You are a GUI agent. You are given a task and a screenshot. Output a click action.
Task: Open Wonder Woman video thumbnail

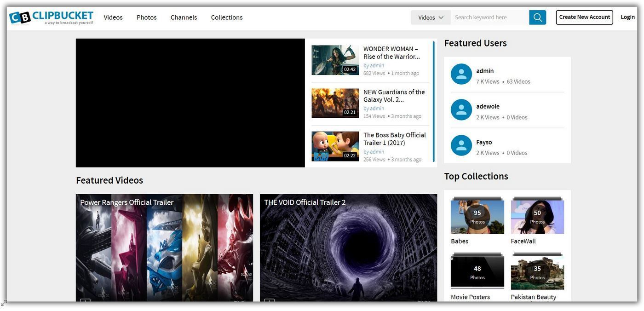[335, 60]
